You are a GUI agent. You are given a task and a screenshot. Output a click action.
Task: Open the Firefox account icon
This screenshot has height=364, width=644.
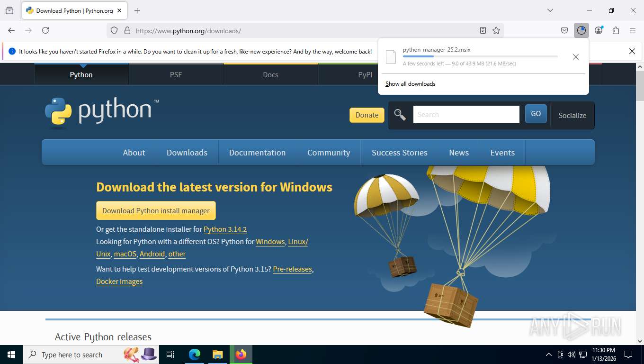pos(599,30)
